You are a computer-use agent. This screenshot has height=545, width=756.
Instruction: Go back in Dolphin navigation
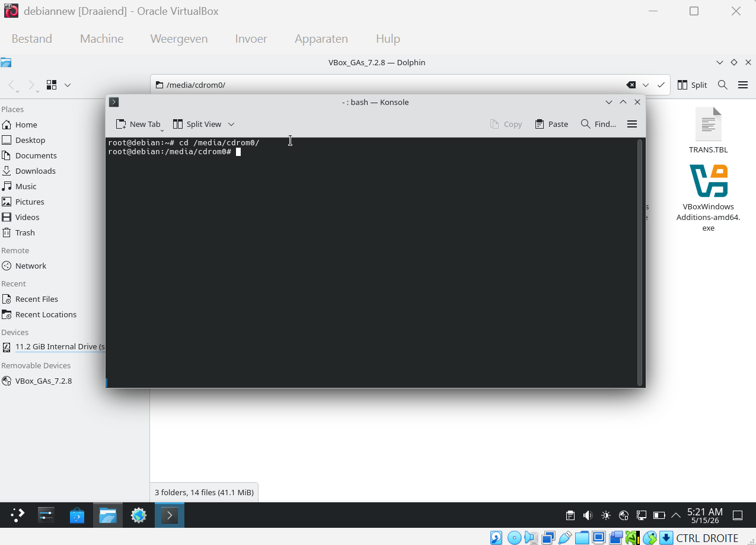pos(12,85)
